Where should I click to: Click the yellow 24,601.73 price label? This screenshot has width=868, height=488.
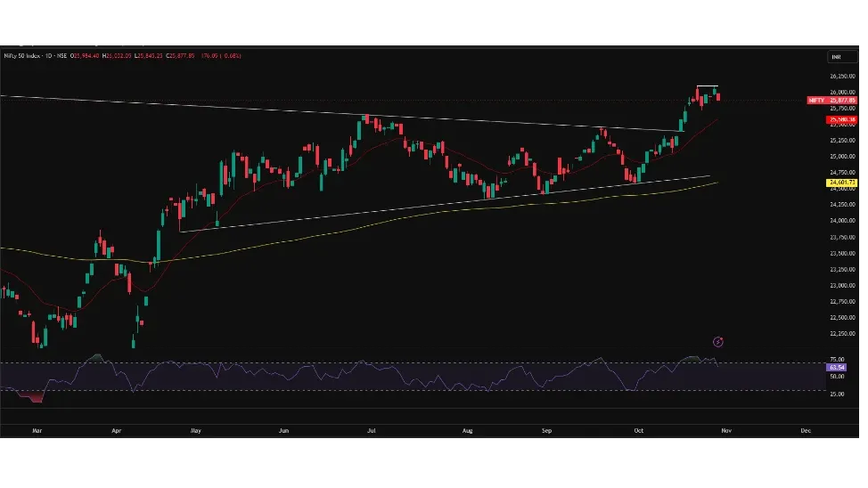[842, 183]
